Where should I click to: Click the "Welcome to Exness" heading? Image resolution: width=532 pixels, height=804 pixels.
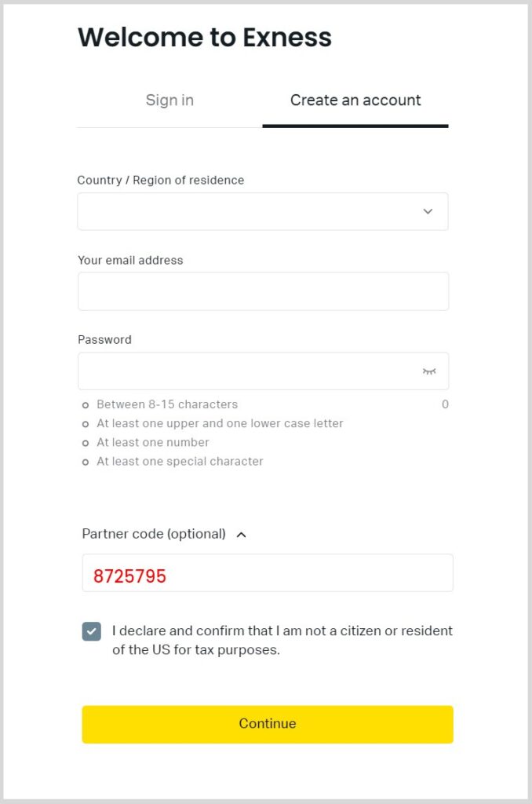tap(205, 37)
